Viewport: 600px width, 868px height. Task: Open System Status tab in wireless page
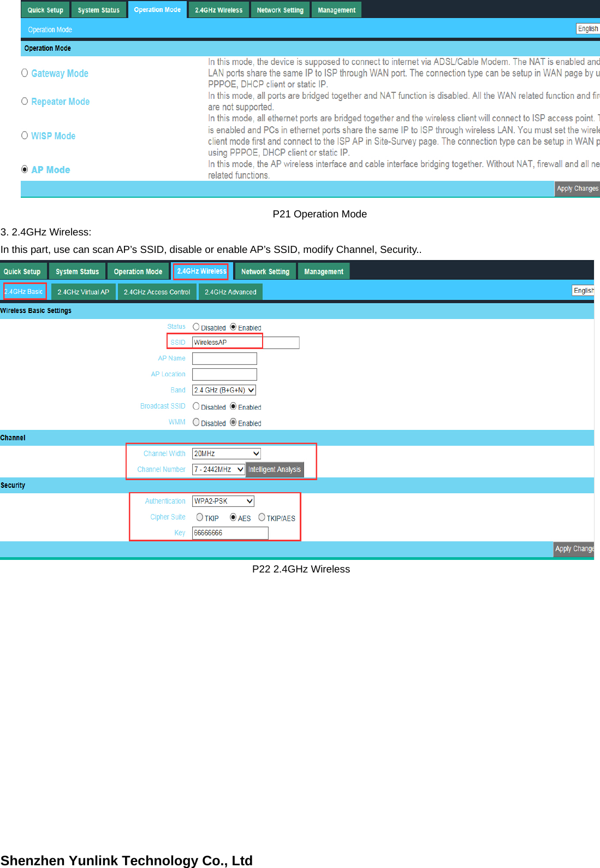pyautogui.click(x=77, y=271)
